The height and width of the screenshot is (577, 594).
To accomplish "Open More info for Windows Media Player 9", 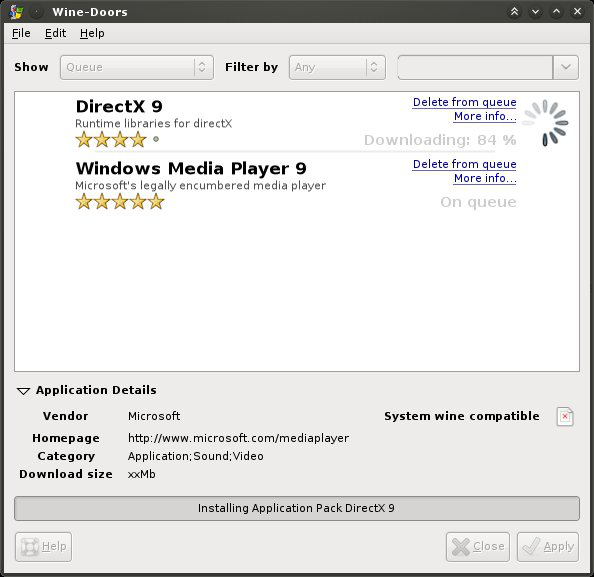I will 485,178.
